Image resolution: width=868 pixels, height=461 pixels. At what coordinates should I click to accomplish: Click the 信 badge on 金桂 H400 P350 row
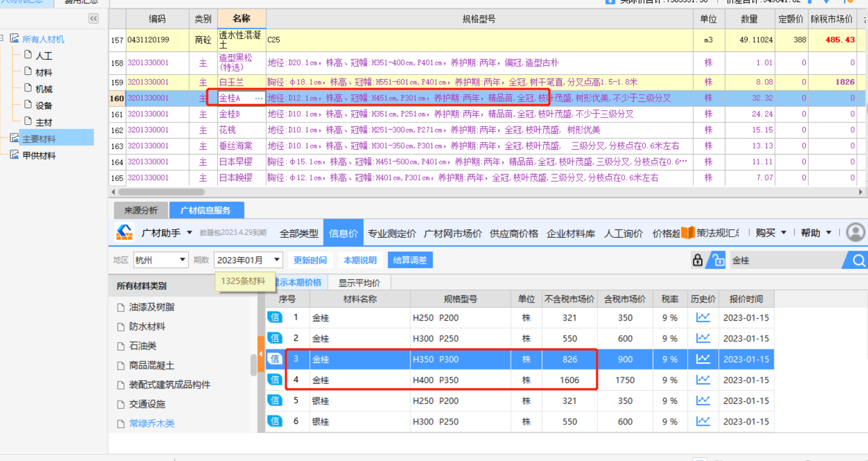(x=275, y=380)
